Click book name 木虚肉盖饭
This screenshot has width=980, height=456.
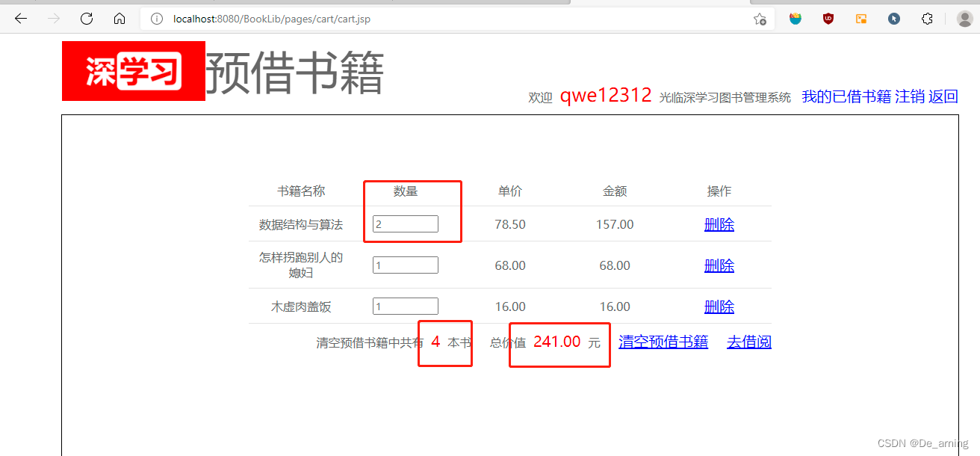point(301,306)
